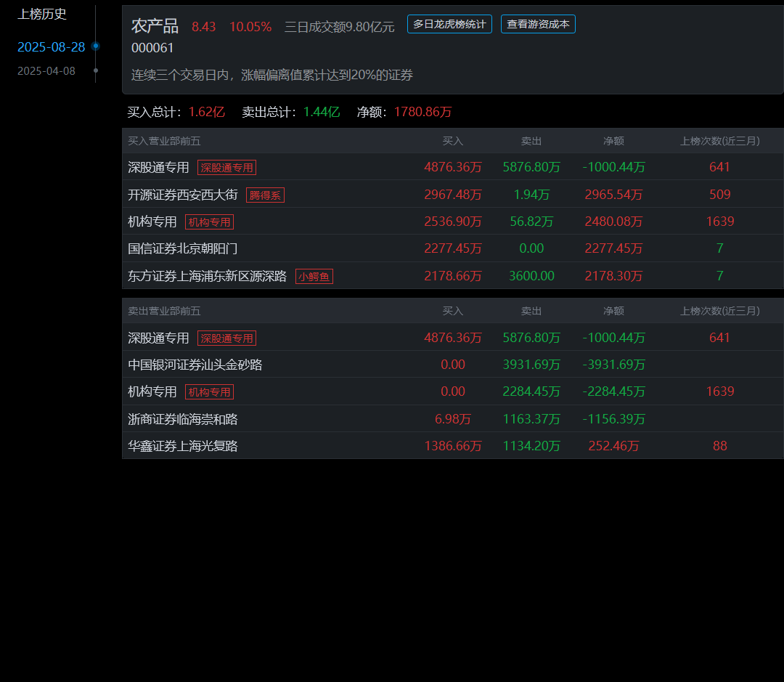Click the 上榜历史 heading

pos(42,14)
